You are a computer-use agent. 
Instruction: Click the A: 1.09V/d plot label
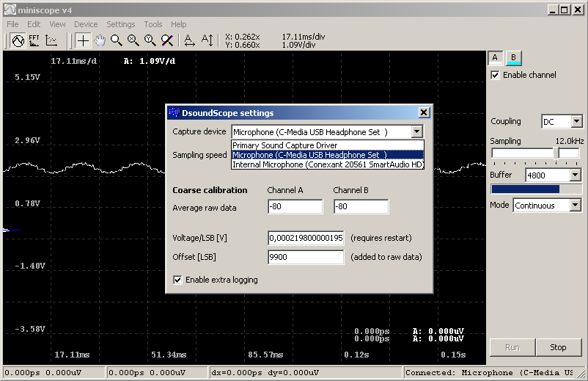(150, 61)
